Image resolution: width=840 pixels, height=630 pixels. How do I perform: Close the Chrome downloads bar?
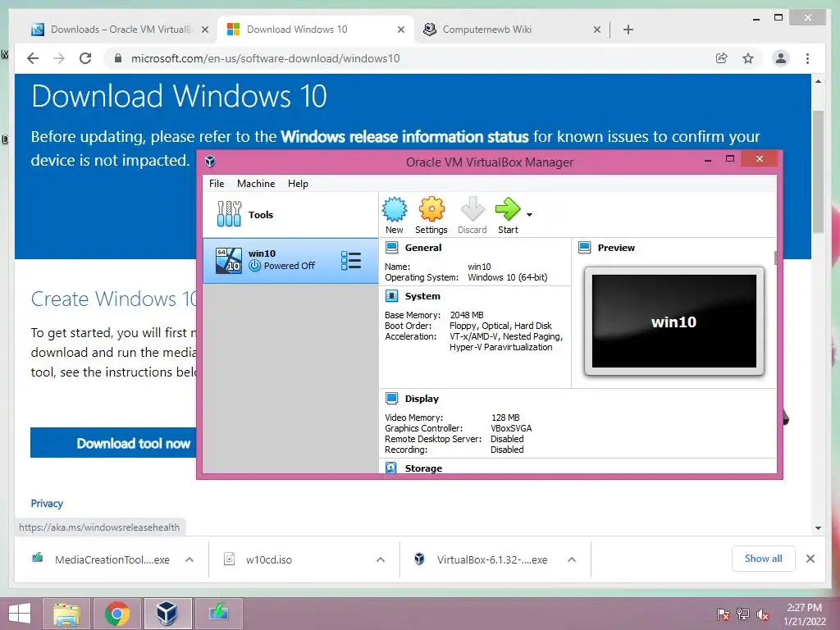tap(810, 559)
